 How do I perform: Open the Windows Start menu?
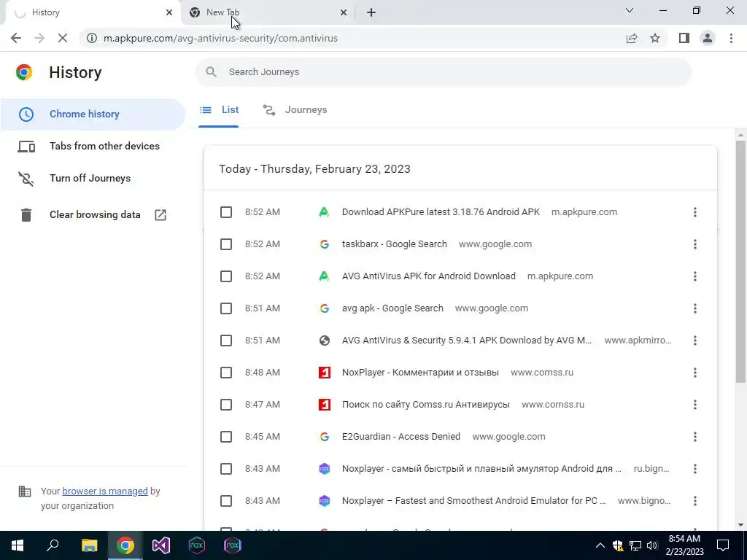click(x=18, y=545)
